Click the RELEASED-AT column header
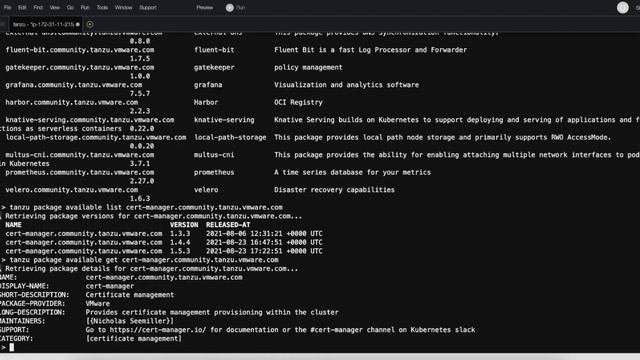 (x=228, y=225)
